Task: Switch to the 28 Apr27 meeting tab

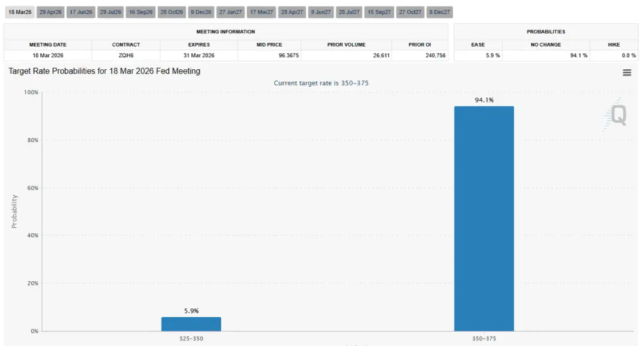Action: [291, 12]
